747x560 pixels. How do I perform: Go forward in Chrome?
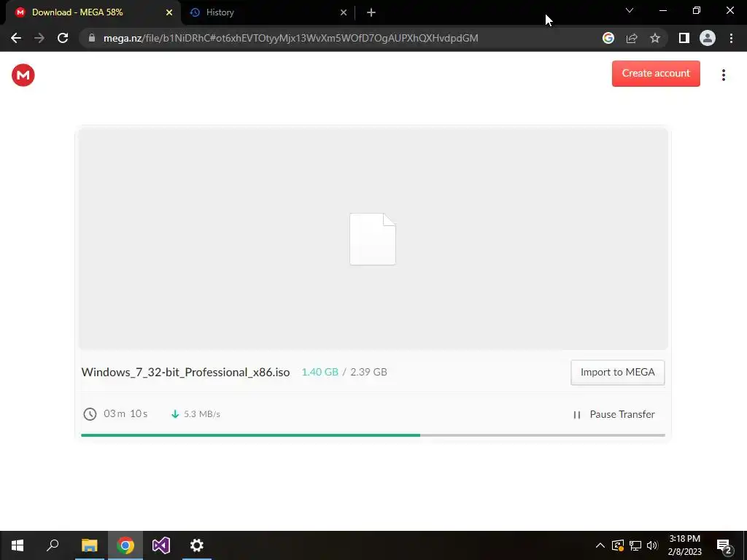click(39, 38)
